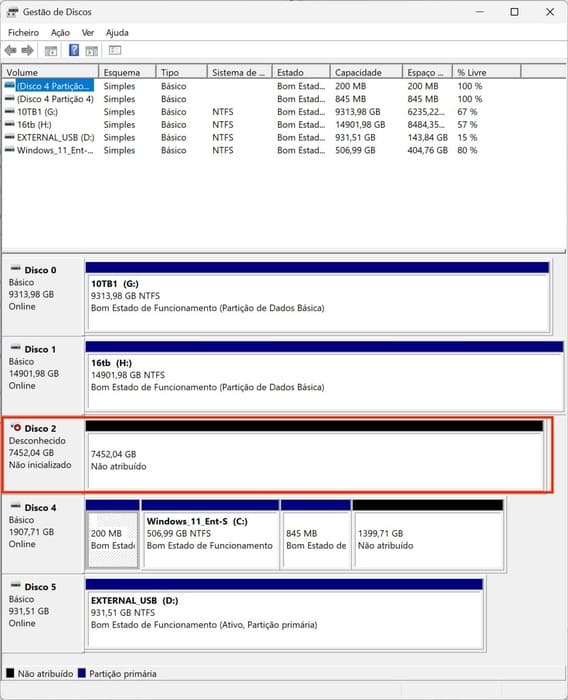
Task: Open the Ajuda menu
Action: [117, 33]
